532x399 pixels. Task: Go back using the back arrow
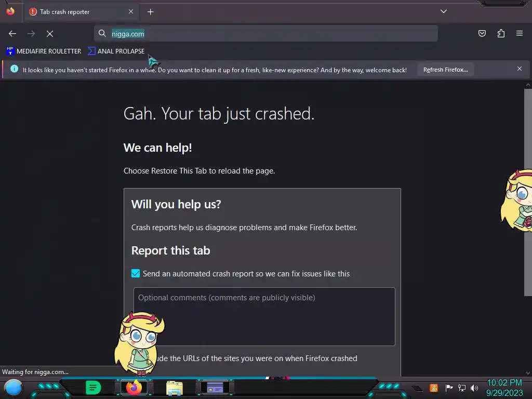(12, 34)
